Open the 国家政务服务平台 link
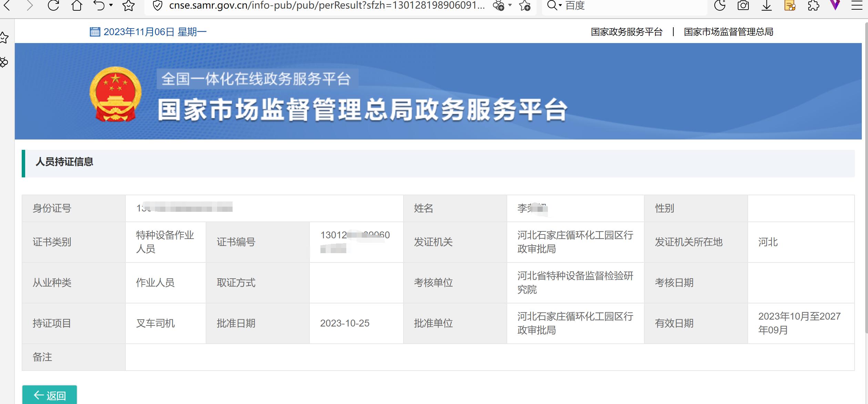Viewport: 868px width, 404px height. 626,32
